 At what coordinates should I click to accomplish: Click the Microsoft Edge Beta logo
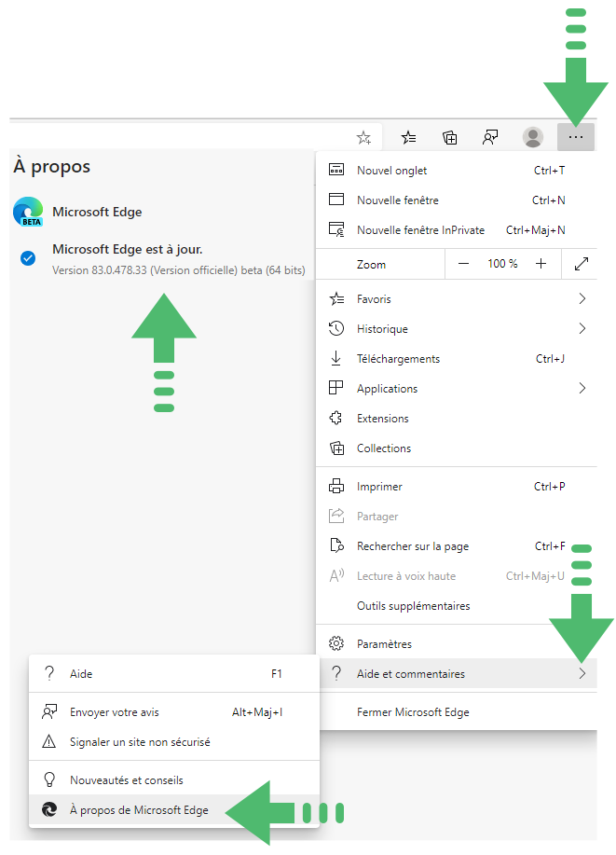tap(28, 212)
